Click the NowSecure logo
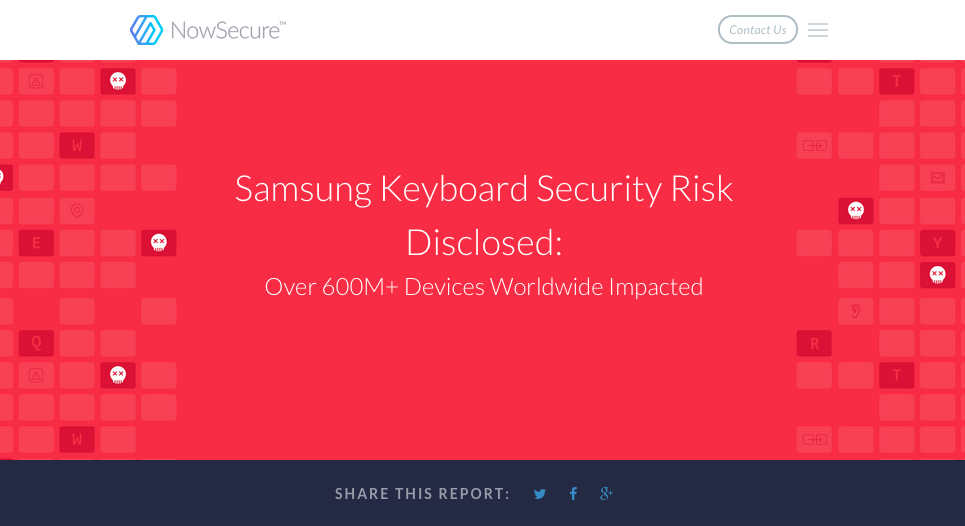This screenshot has height=526, width=965. [x=207, y=30]
